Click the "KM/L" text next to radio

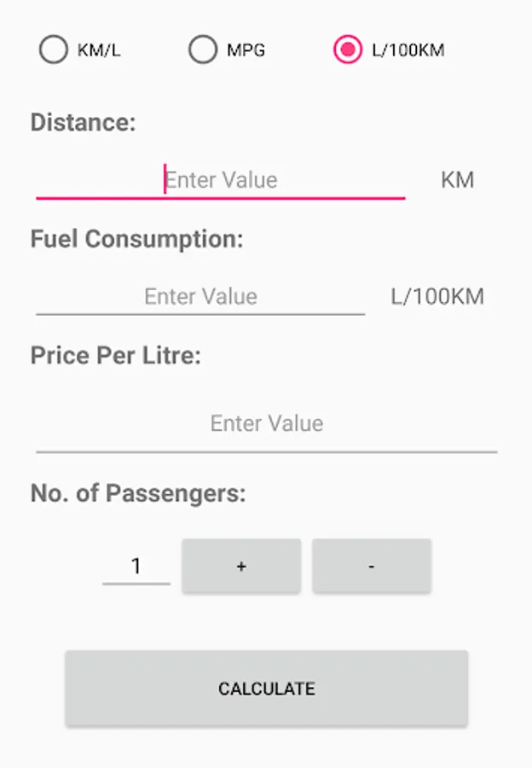pyautogui.click(x=99, y=50)
